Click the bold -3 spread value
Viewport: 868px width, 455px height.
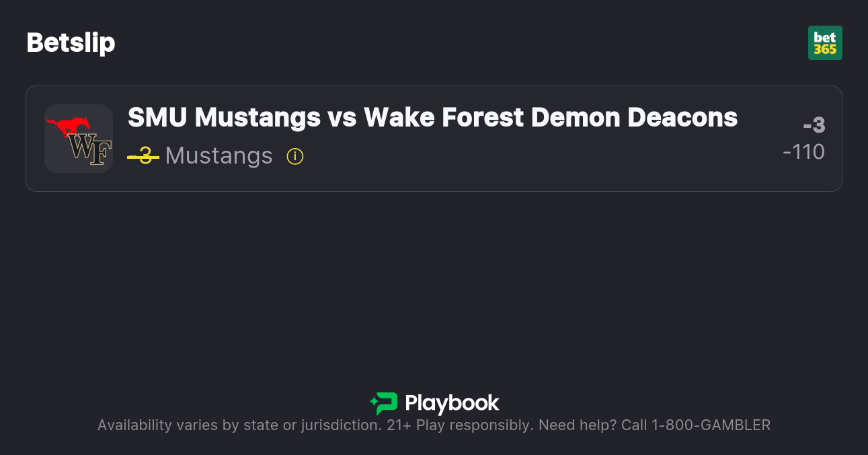coord(814,125)
